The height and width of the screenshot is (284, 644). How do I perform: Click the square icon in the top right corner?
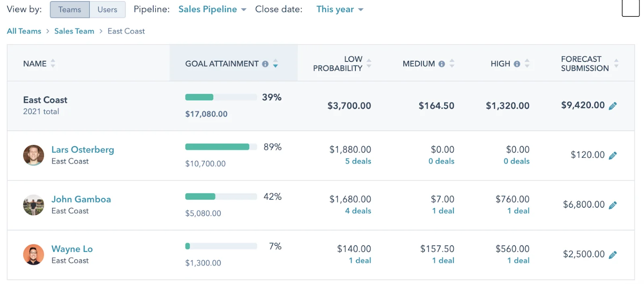(x=631, y=7)
